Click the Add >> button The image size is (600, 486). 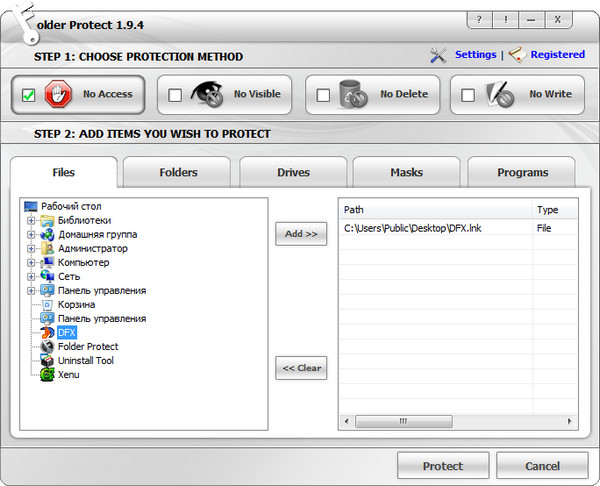[x=301, y=234]
